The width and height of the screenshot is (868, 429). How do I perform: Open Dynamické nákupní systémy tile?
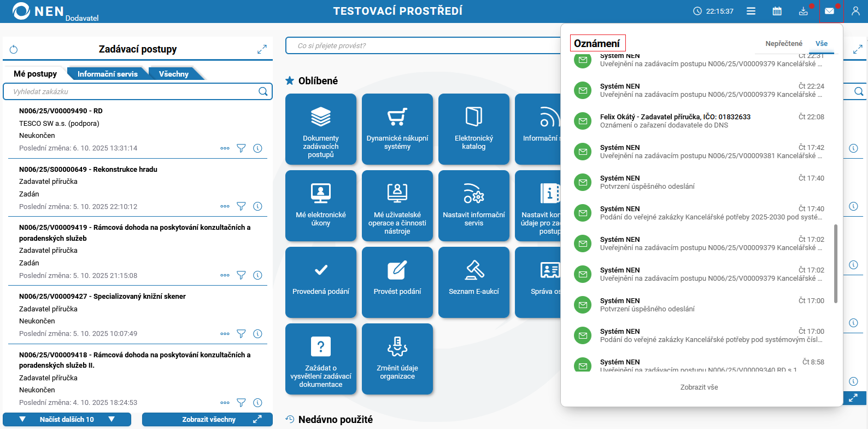coord(397,129)
